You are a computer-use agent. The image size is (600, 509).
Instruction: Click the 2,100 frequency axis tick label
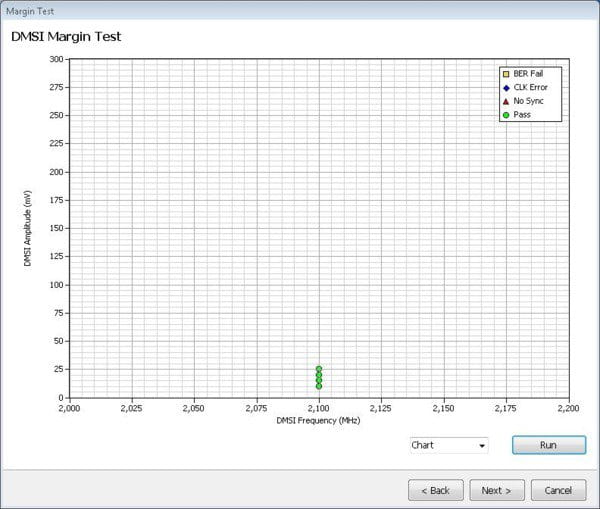tap(319, 408)
